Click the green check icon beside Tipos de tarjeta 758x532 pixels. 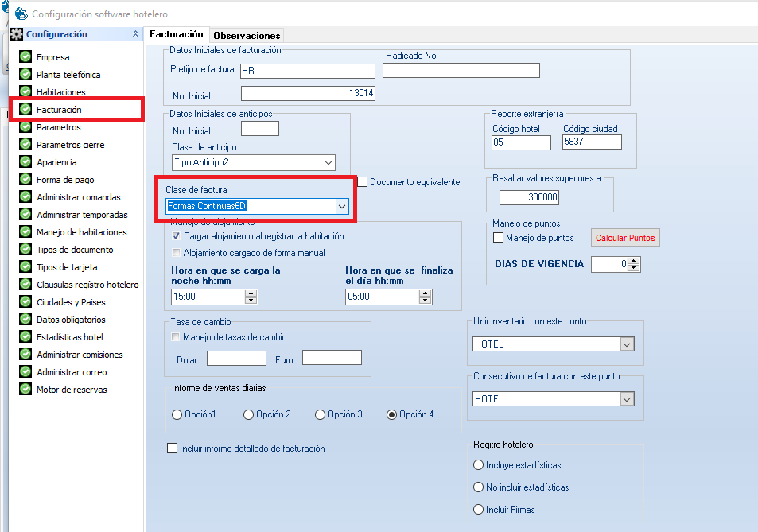pos(25,267)
